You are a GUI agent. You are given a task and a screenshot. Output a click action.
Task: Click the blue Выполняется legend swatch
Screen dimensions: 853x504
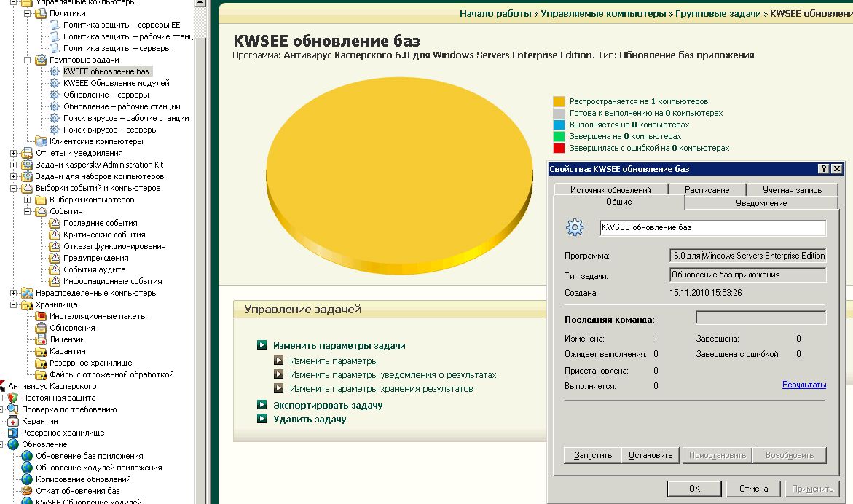pyautogui.click(x=559, y=125)
